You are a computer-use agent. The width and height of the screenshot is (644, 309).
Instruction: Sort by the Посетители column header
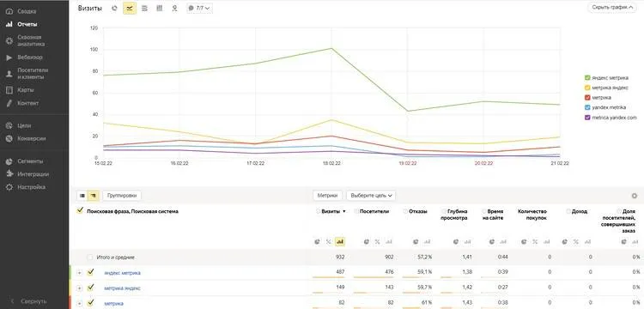pos(374,211)
